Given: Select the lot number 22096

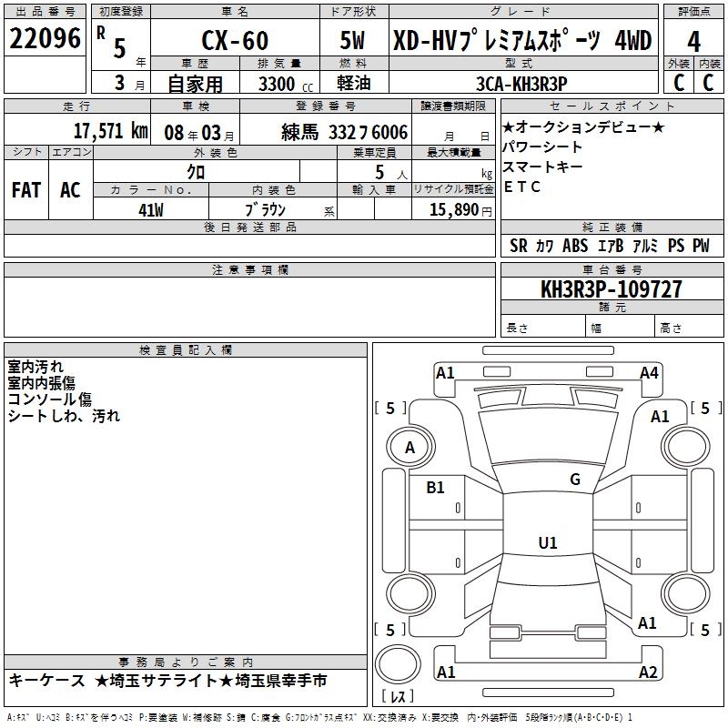Looking at the screenshot, I should pyautogui.click(x=45, y=38).
